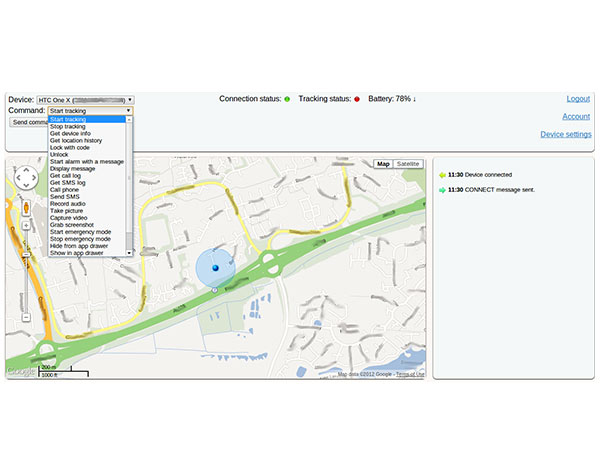
Task: Zoom in with the map plus button
Action: 25,226
